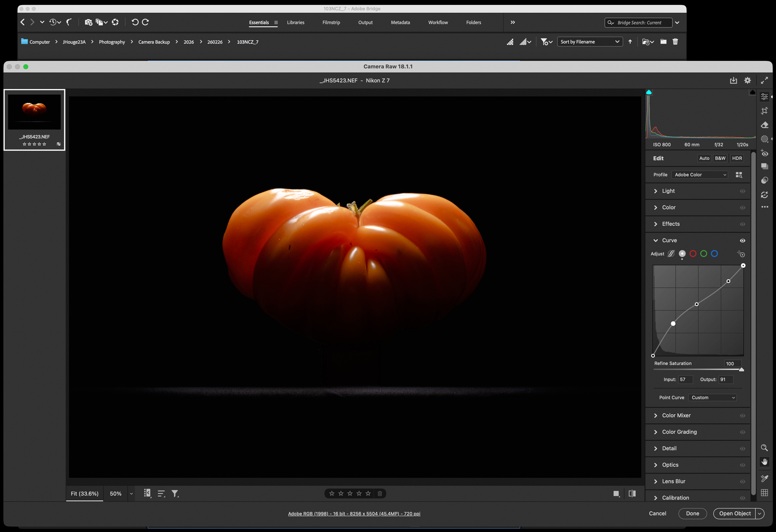Select the Crop tool in right toolbar
This screenshot has height=532, width=776.
(x=764, y=111)
